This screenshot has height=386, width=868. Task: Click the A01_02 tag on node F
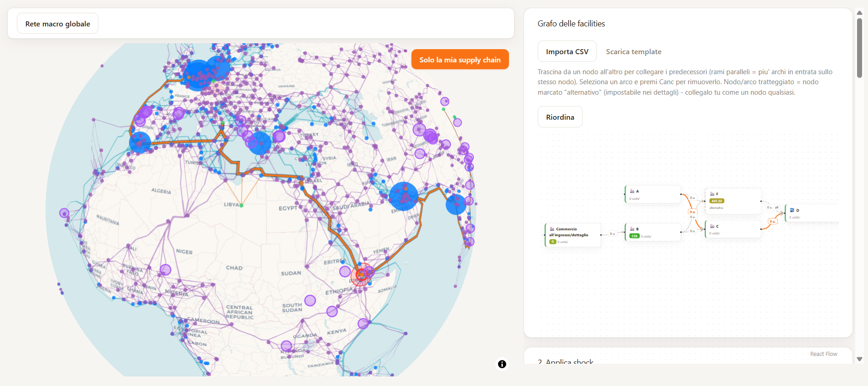[717, 201]
